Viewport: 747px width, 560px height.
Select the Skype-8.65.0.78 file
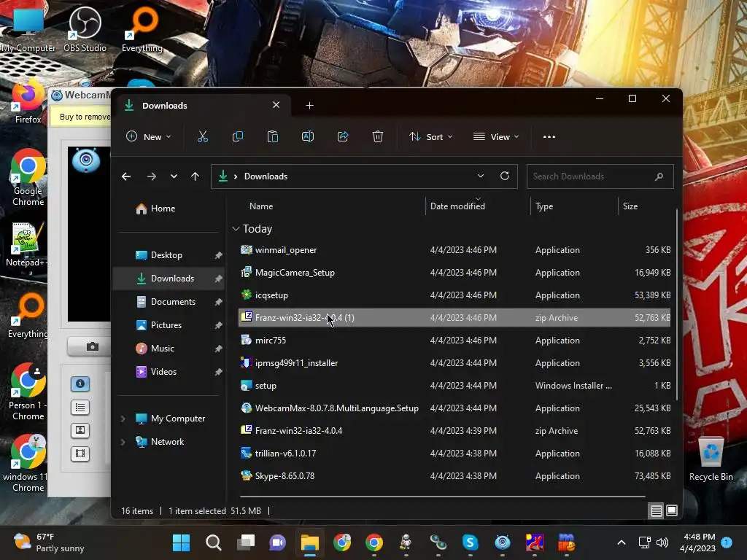click(454, 476)
